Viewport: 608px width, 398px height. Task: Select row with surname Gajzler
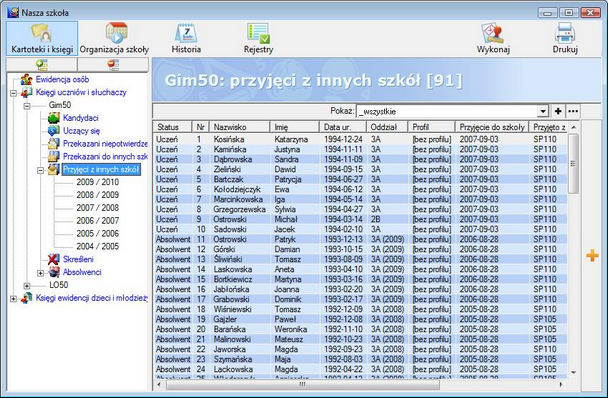tap(361, 319)
